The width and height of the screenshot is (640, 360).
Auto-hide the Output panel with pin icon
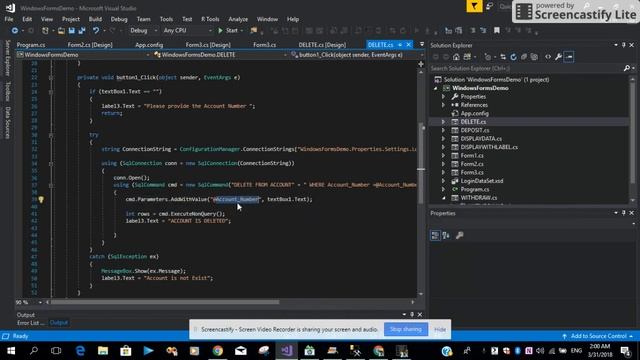412,315
